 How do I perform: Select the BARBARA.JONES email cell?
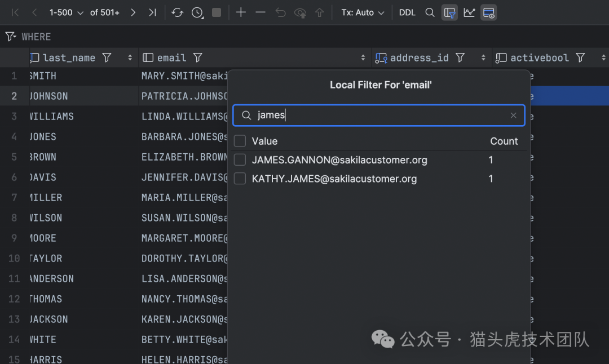click(184, 136)
